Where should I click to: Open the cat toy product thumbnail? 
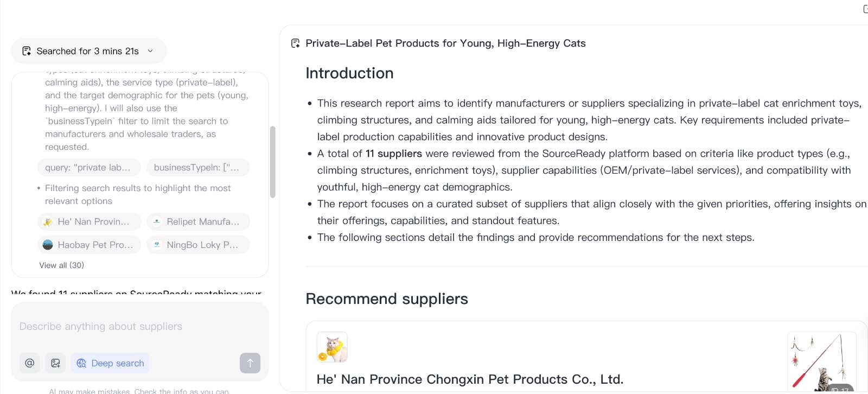(x=821, y=361)
